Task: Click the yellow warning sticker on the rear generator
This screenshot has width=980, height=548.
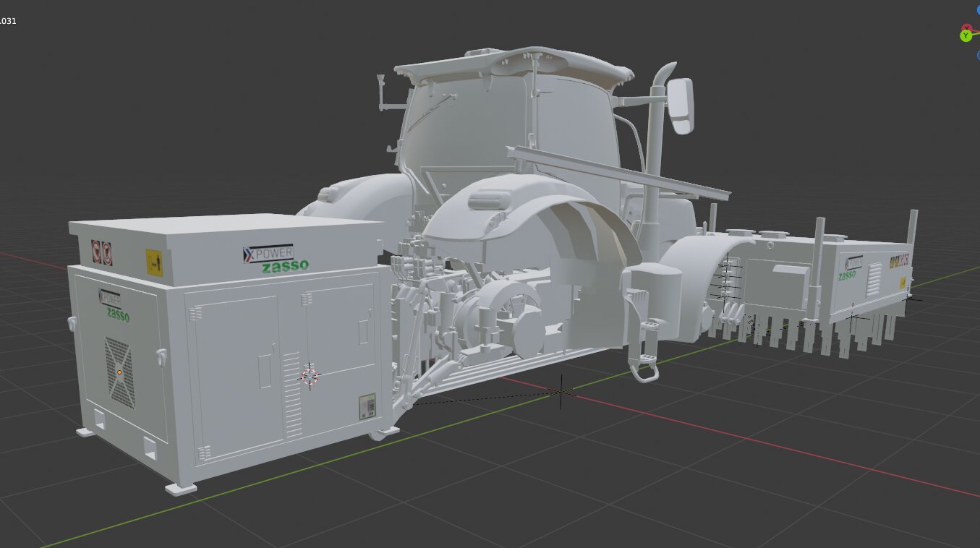Action: (154, 262)
